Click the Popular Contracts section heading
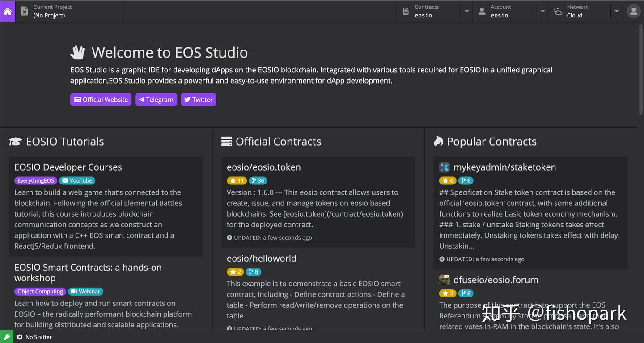644x343 pixels. click(485, 142)
